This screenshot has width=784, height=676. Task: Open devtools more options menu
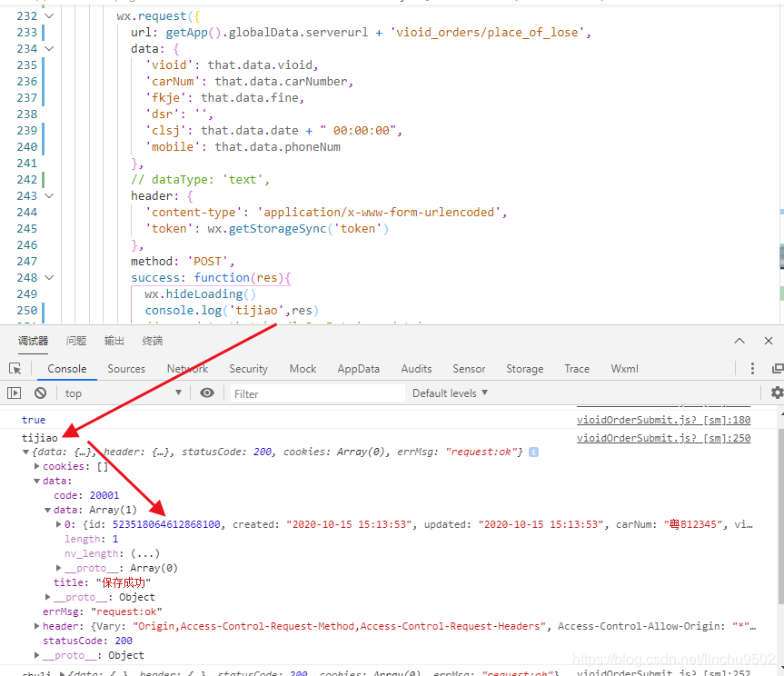coord(752,369)
